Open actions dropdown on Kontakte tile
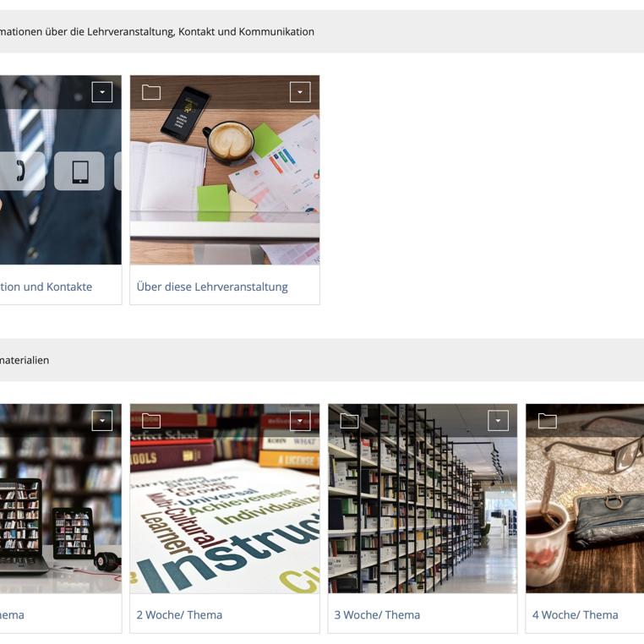 coord(102,92)
